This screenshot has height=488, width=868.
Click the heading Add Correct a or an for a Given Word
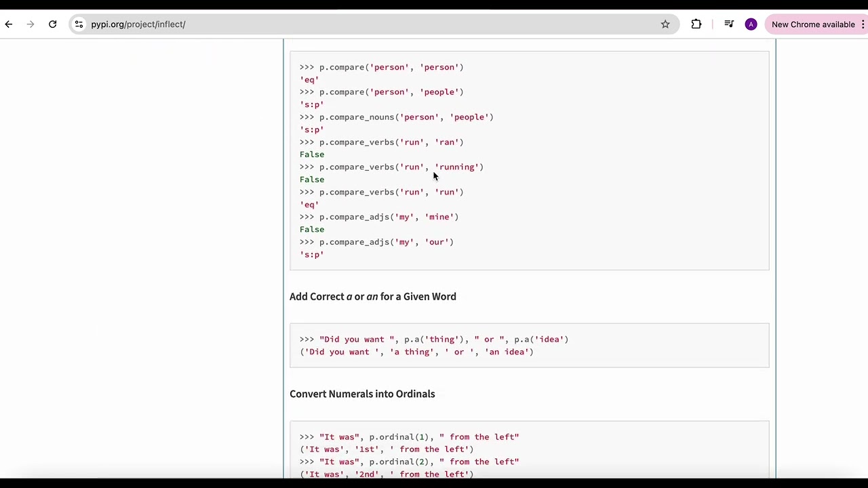(373, 296)
